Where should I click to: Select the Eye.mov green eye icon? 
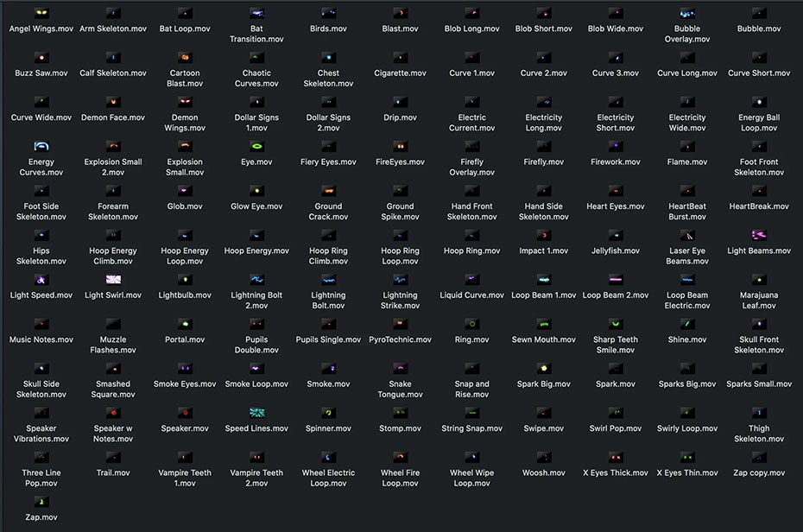(256, 147)
